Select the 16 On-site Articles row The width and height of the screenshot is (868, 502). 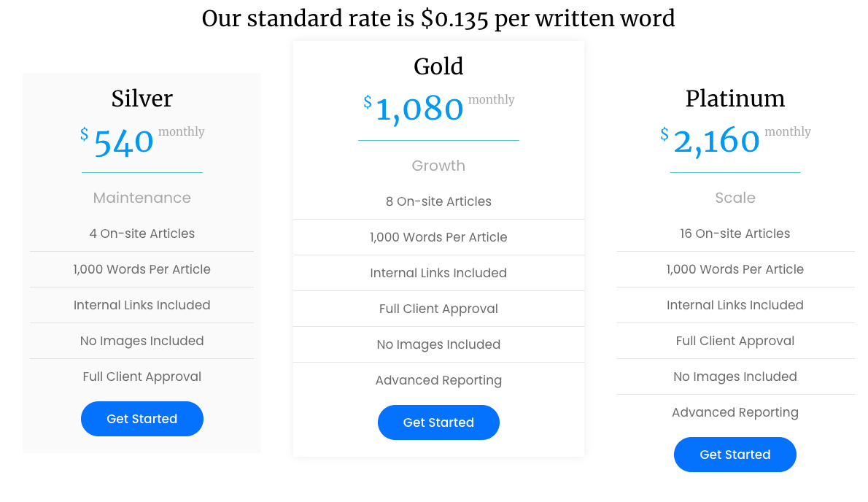[735, 233]
